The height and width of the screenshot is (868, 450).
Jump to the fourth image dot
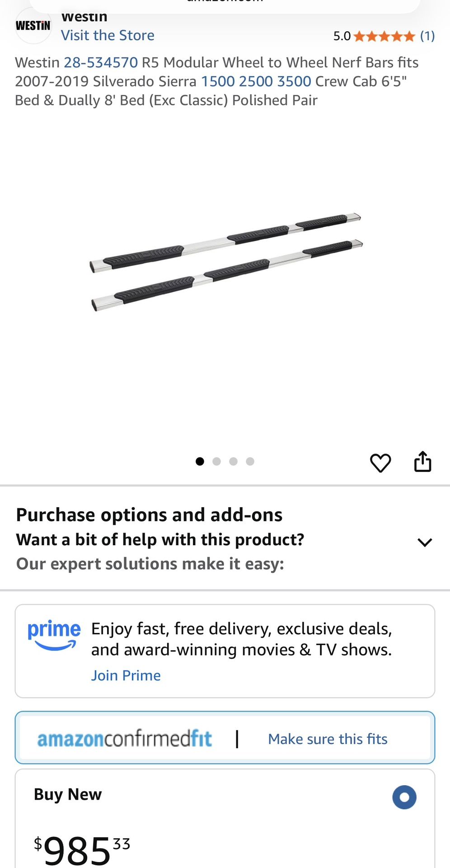[250, 461]
